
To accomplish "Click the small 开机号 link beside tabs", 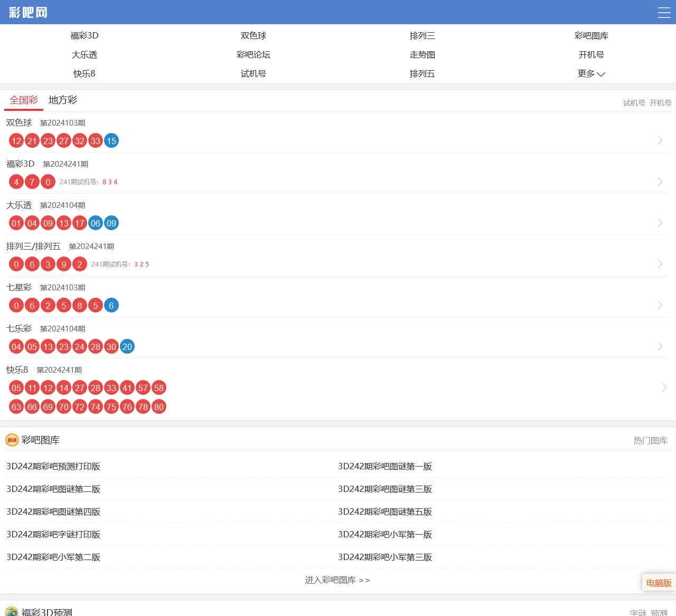I will pyautogui.click(x=661, y=103).
